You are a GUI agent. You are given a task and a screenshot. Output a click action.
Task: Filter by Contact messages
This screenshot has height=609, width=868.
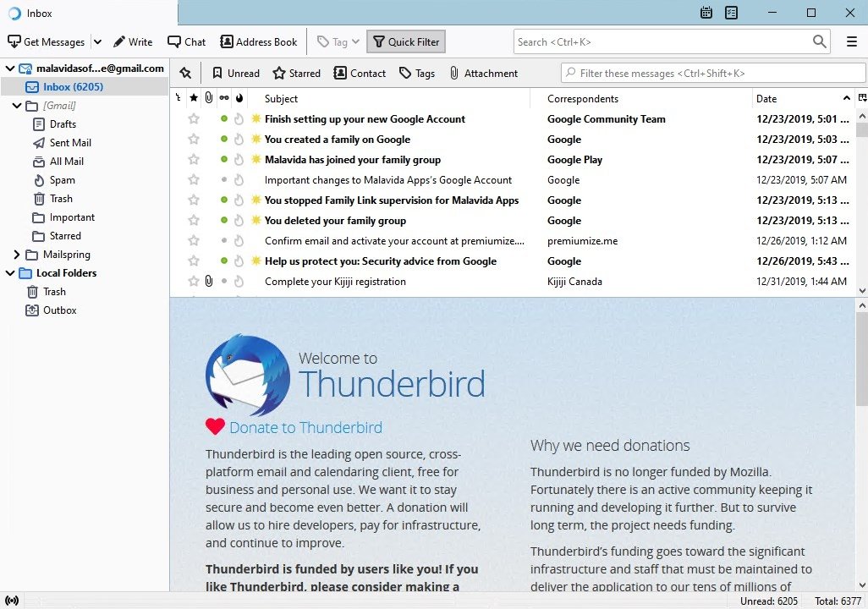[360, 73]
